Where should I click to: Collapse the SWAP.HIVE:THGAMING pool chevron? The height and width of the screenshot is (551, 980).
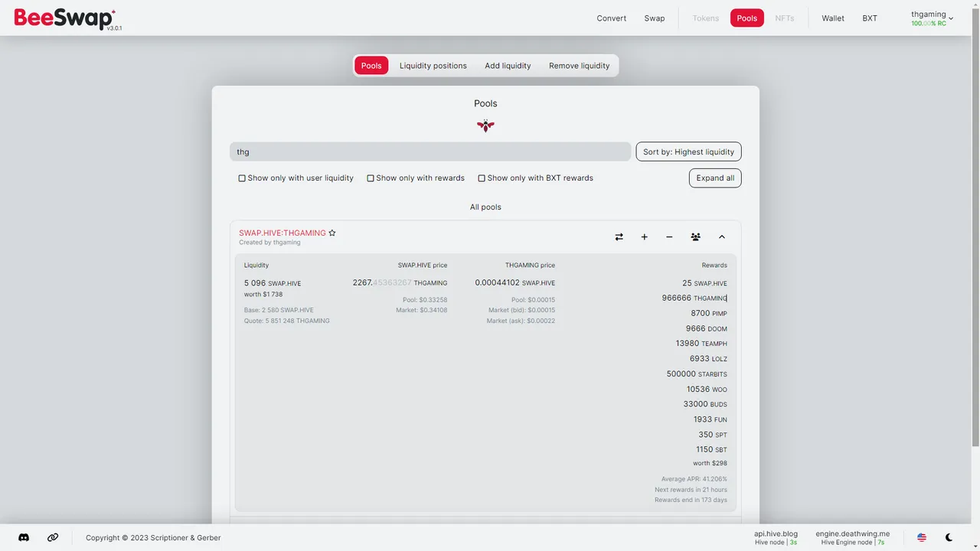click(x=721, y=237)
